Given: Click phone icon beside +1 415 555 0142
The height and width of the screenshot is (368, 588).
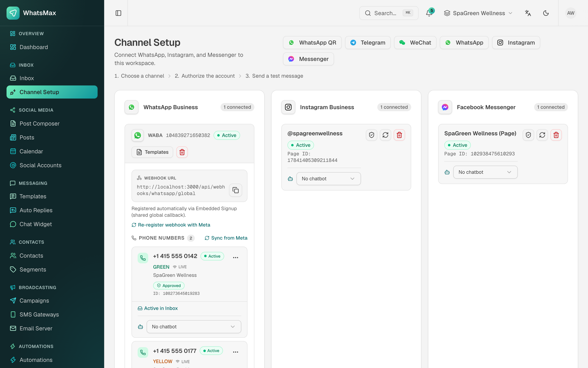Looking at the screenshot, I should [x=143, y=258].
